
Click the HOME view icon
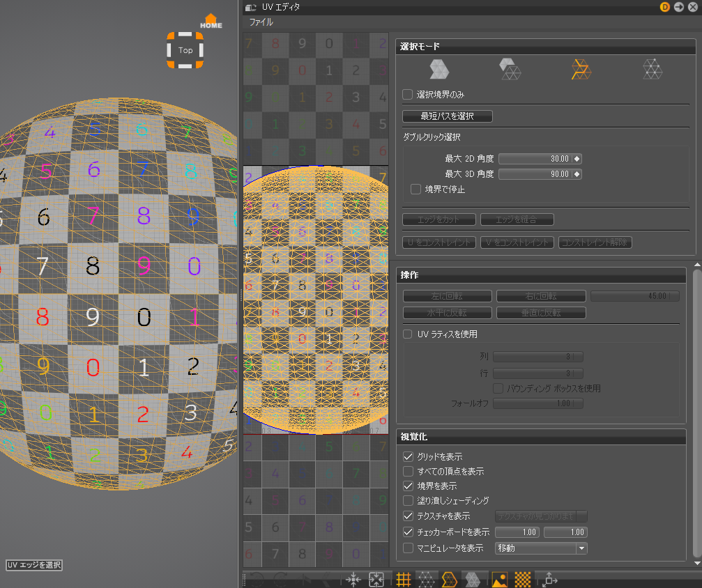click(211, 21)
